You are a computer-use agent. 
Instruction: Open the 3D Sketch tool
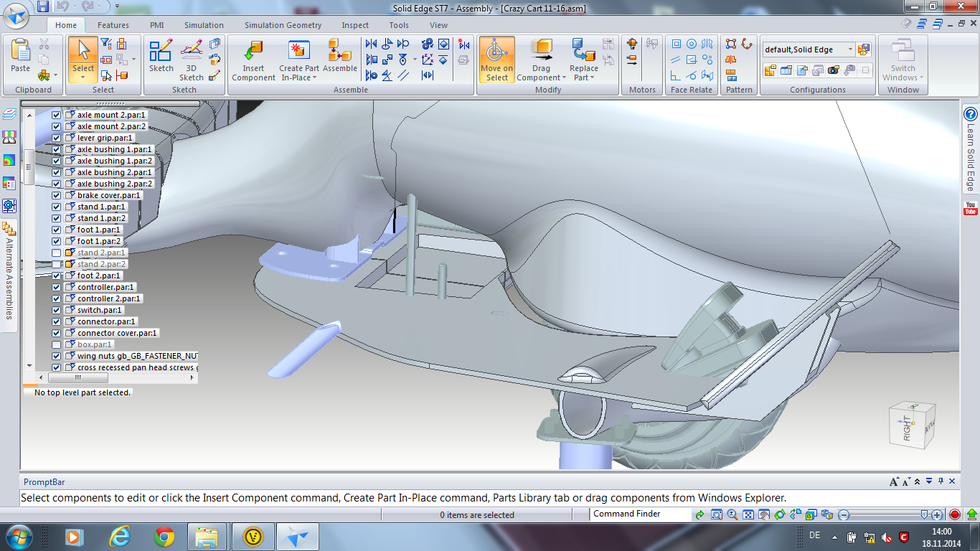click(x=192, y=60)
